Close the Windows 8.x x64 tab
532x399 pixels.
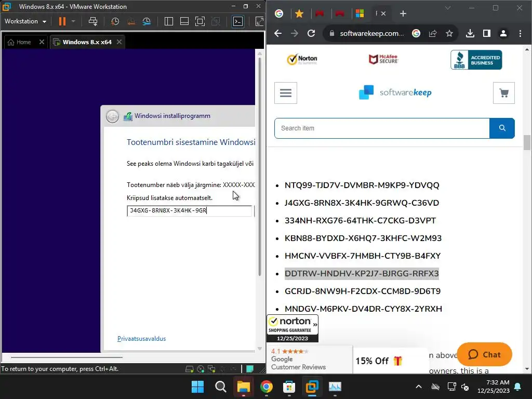(119, 42)
